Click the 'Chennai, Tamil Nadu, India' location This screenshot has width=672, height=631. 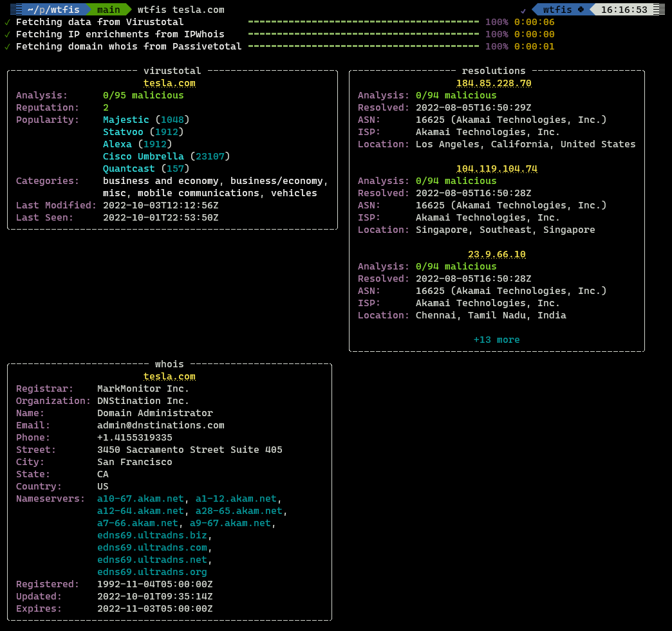(490, 315)
